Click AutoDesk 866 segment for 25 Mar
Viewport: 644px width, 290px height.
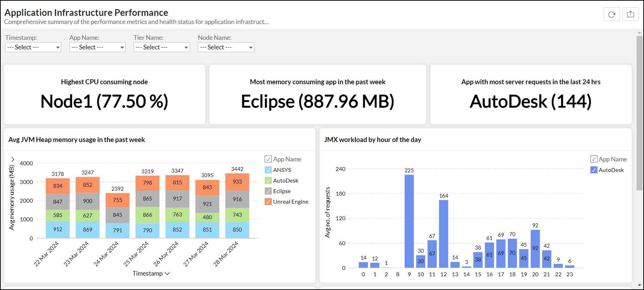coord(148,215)
